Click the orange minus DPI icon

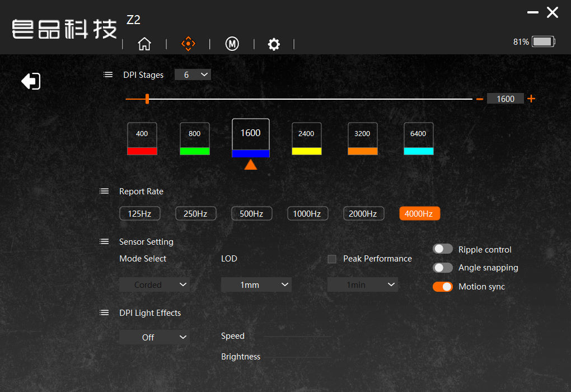(x=480, y=99)
